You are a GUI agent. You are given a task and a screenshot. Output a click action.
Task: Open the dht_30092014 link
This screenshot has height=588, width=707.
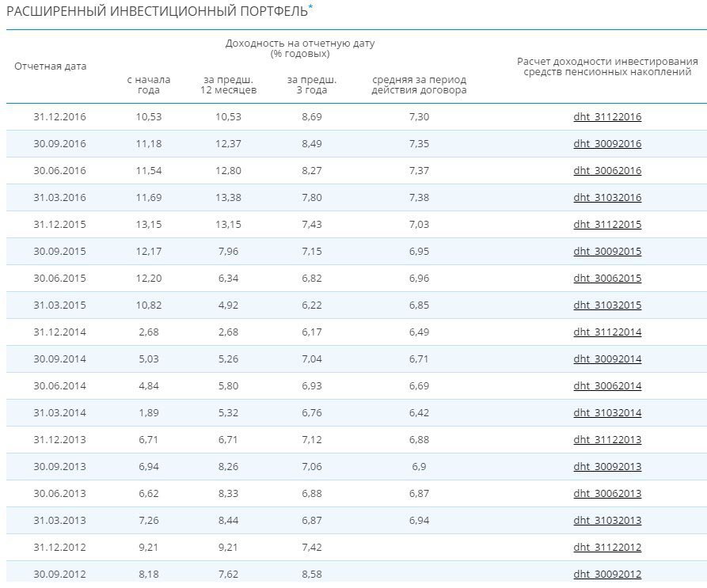(x=607, y=359)
